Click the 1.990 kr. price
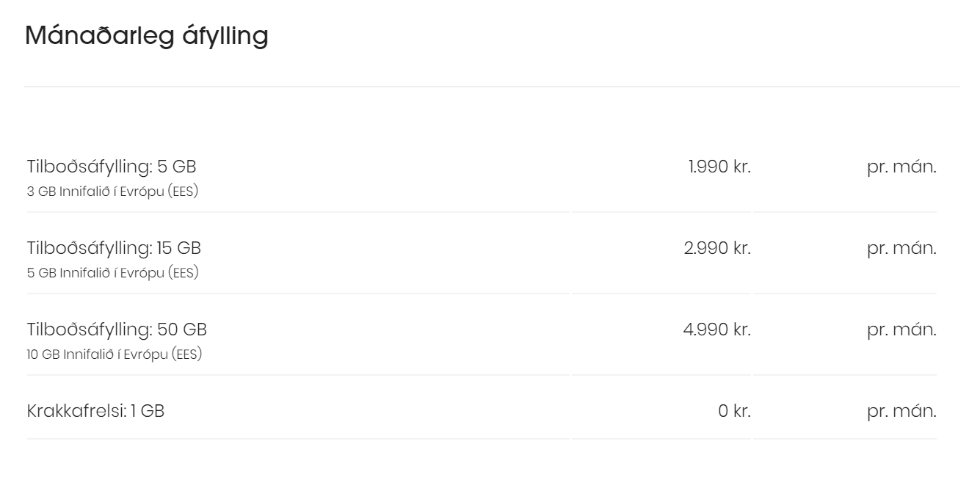The height and width of the screenshot is (477, 980). [x=719, y=167]
